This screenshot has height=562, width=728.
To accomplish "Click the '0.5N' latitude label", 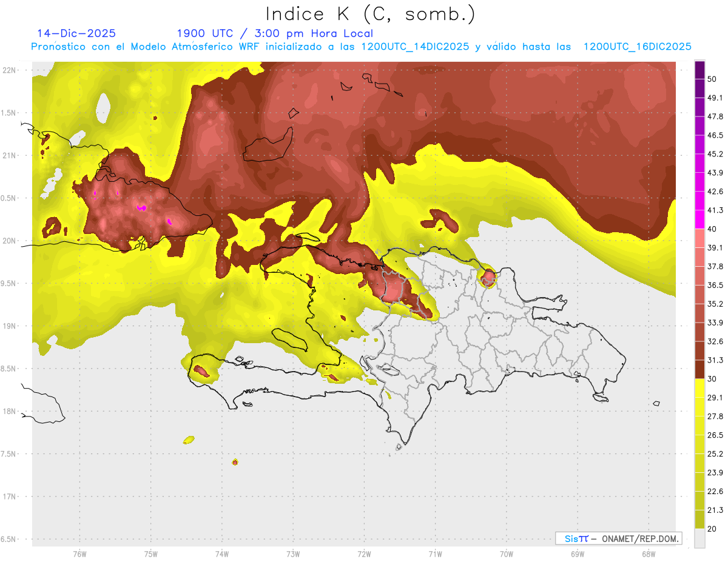I will coord(9,198).
